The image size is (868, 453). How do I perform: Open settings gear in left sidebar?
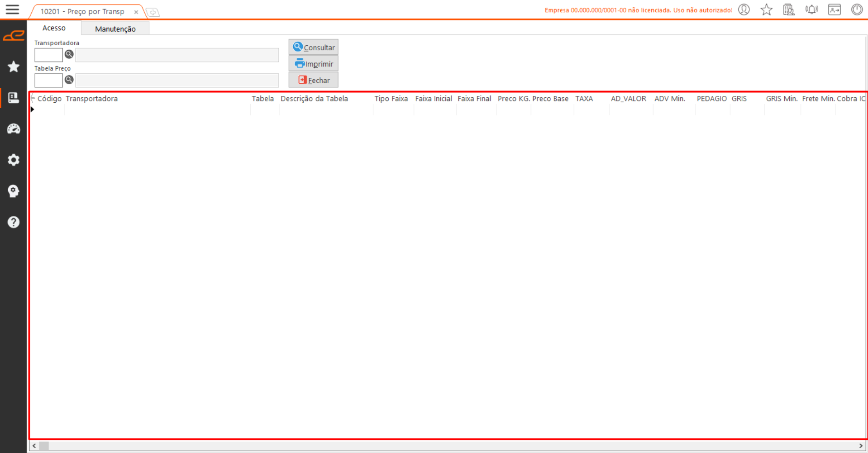point(14,160)
